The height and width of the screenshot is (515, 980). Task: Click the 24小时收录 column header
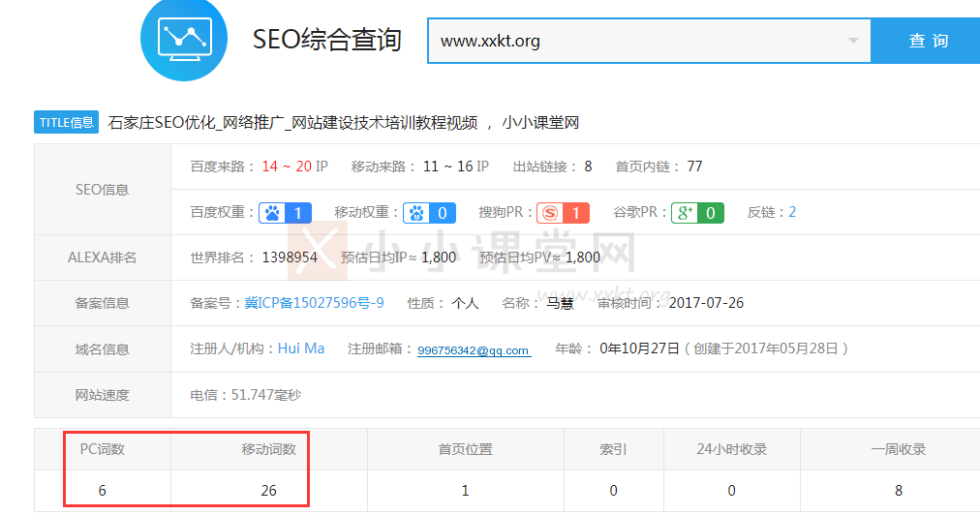731,449
